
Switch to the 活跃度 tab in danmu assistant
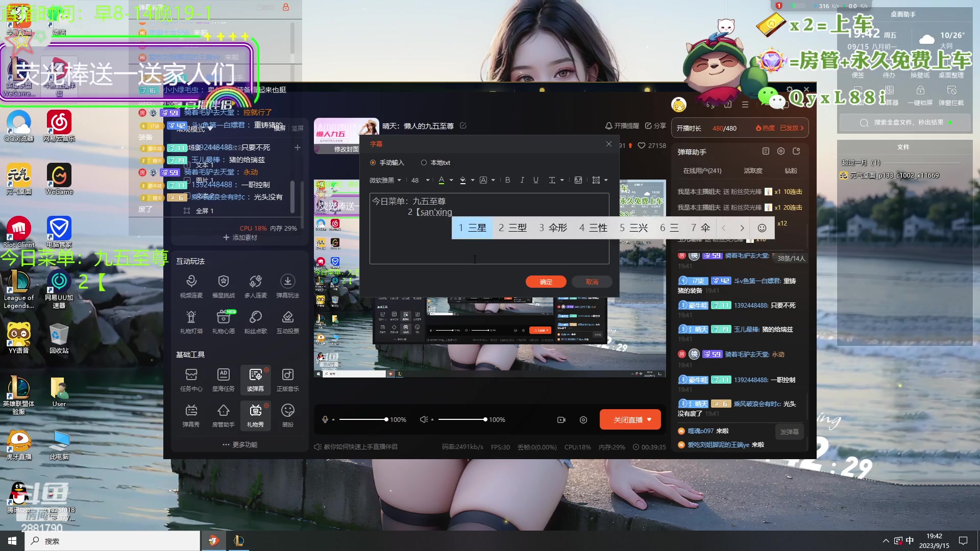[x=753, y=170]
